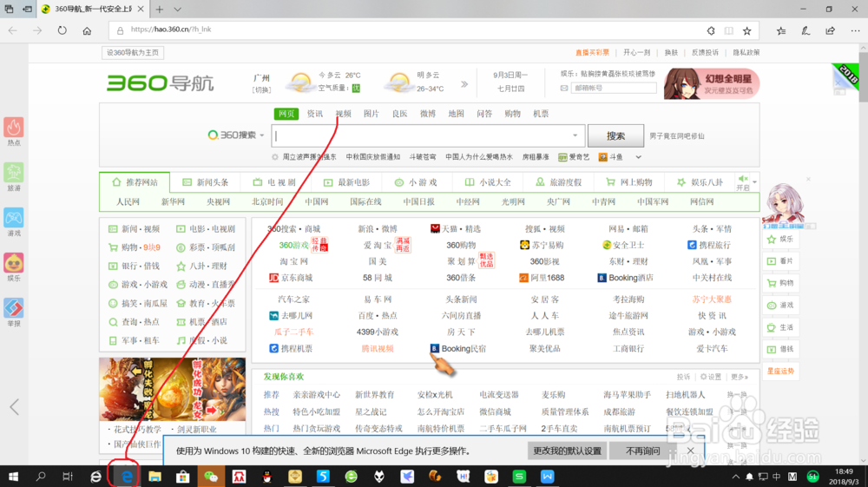Open Edge settings and more menu
Image resolution: width=868 pixels, height=487 pixels.
(855, 30)
